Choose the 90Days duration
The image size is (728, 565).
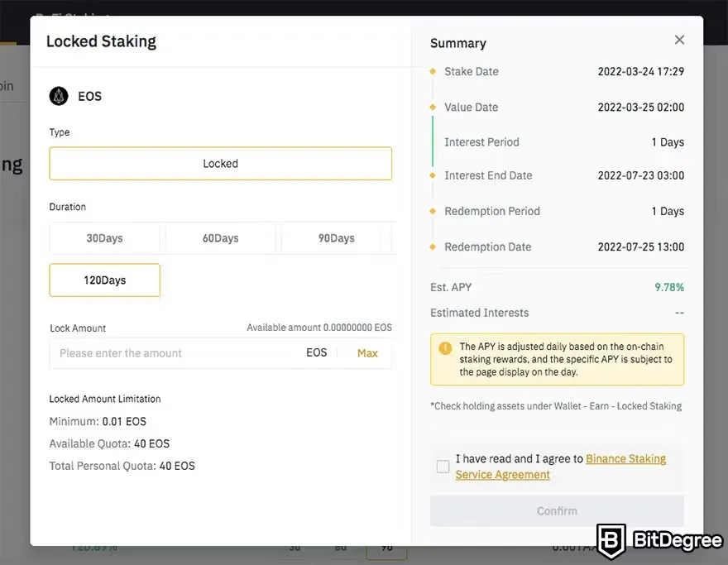tap(336, 238)
